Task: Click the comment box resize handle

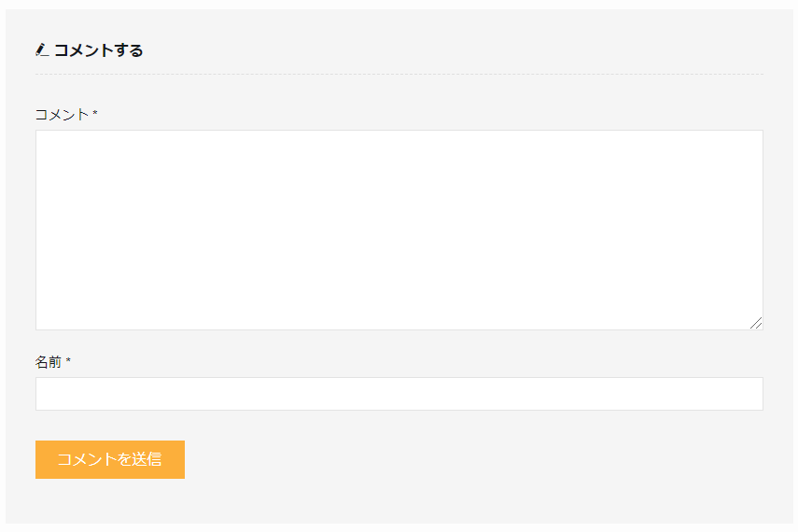Action: [756, 323]
